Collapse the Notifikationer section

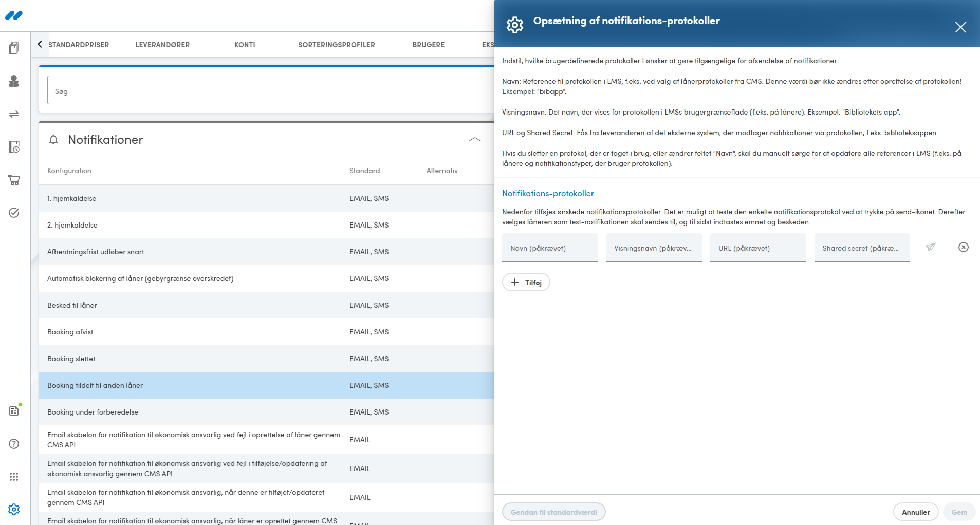coord(475,139)
